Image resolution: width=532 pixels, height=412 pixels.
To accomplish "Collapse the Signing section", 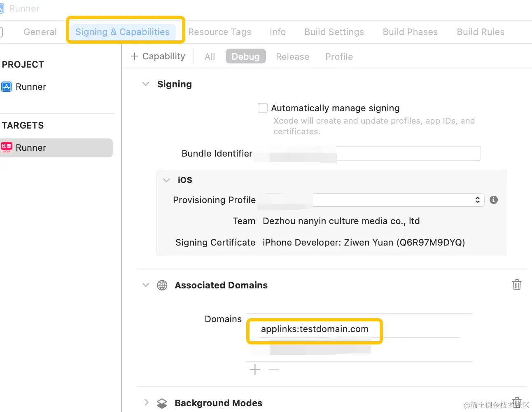I will click(146, 84).
